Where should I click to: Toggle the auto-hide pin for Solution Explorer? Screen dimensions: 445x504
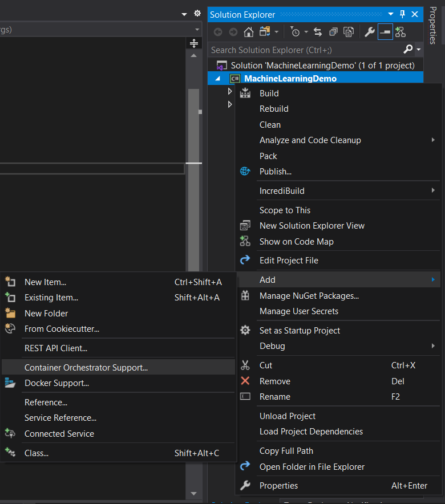(402, 14)
